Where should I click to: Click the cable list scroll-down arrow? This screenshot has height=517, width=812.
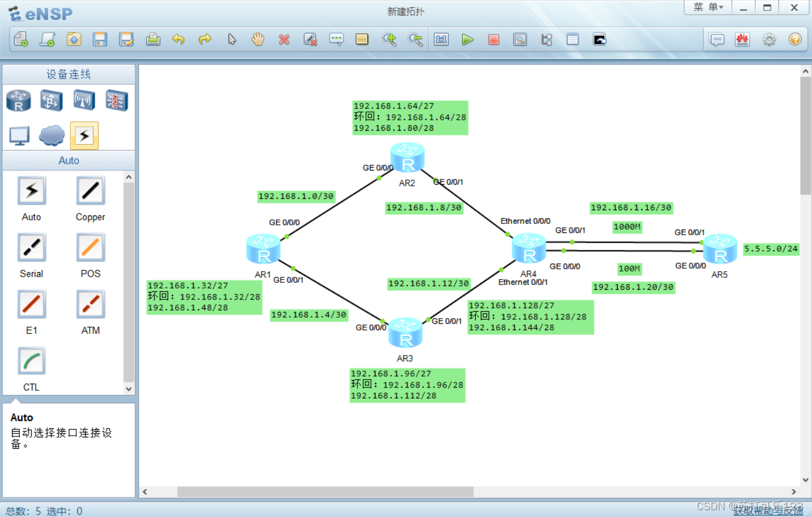click(129, 389)
